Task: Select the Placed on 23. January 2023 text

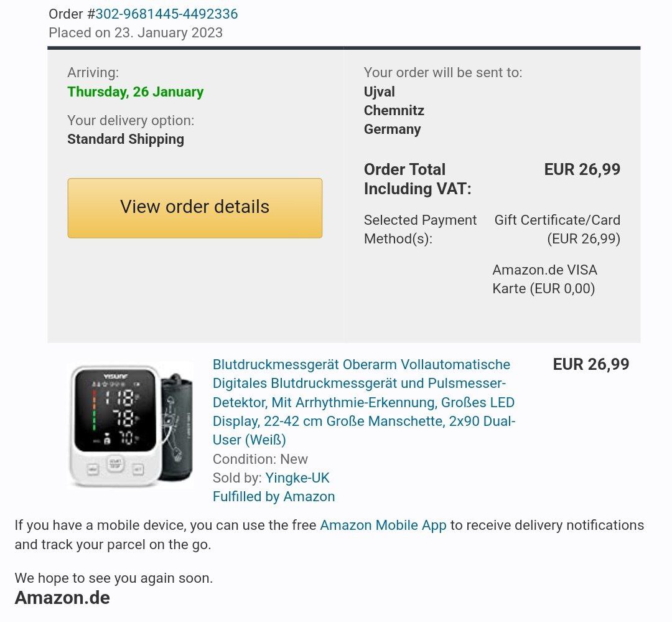Action: 136,32
